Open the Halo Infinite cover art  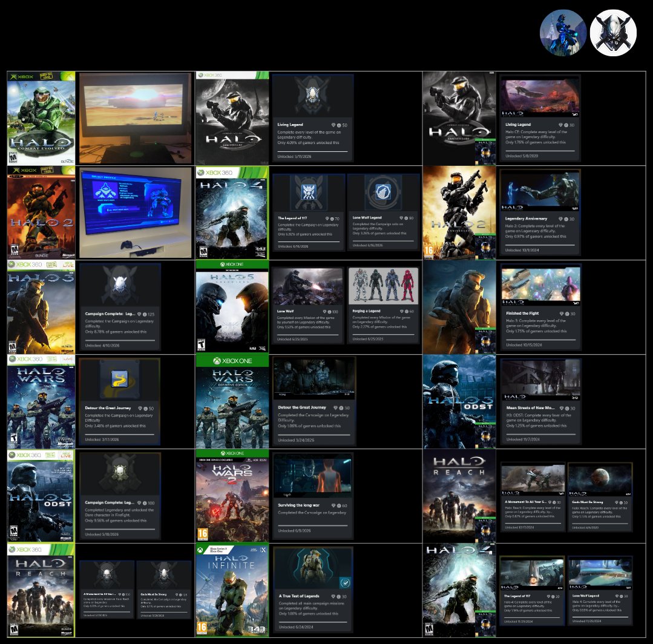pyautogui.click(x=232, y=591)
